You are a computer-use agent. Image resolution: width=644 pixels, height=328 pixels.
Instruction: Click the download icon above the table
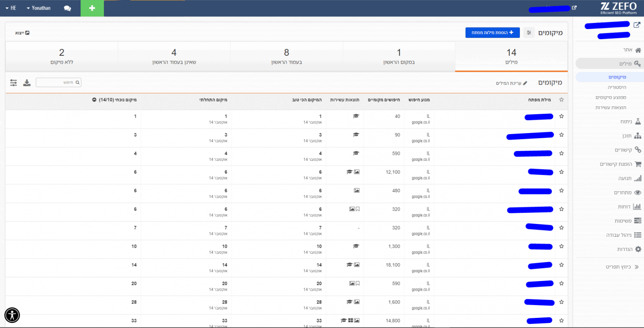[x=27, y=83]
